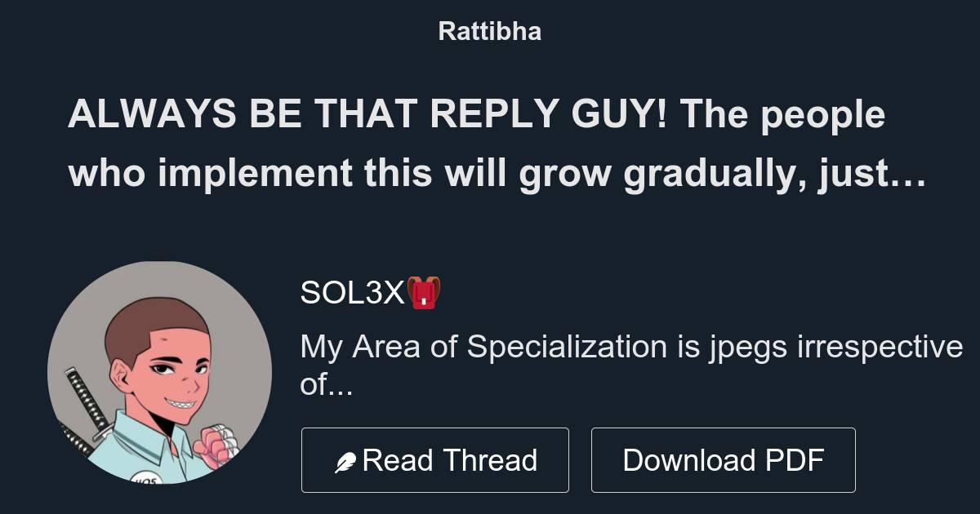Viewport: 980px width, 514px height.
Task: Select the author bio line about jpegs
Action: (631, 348)
